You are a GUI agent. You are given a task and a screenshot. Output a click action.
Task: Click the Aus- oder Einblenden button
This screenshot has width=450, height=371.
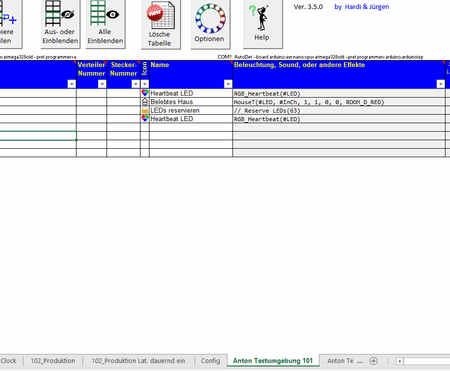tap(60, 23)
